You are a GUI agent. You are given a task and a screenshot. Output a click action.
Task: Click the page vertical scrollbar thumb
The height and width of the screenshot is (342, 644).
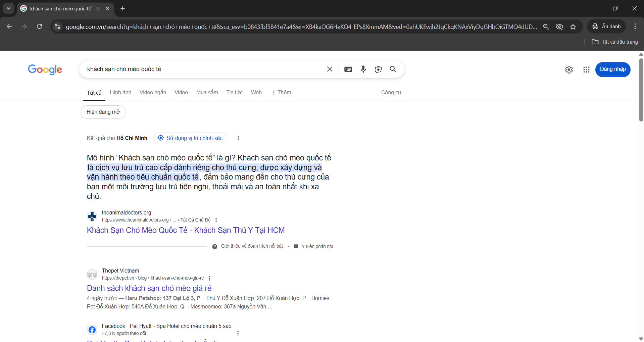coord(641,90)
